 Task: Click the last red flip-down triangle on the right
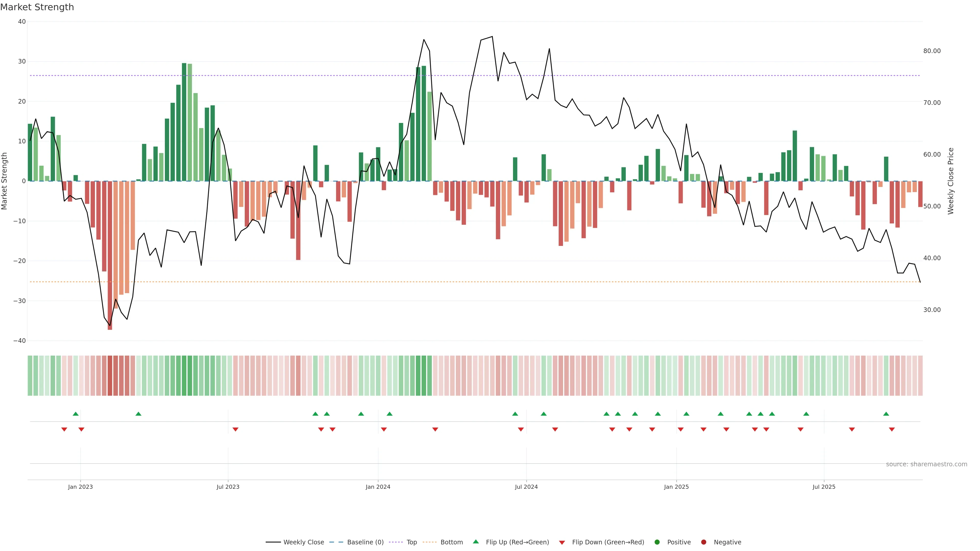point(892,429)
